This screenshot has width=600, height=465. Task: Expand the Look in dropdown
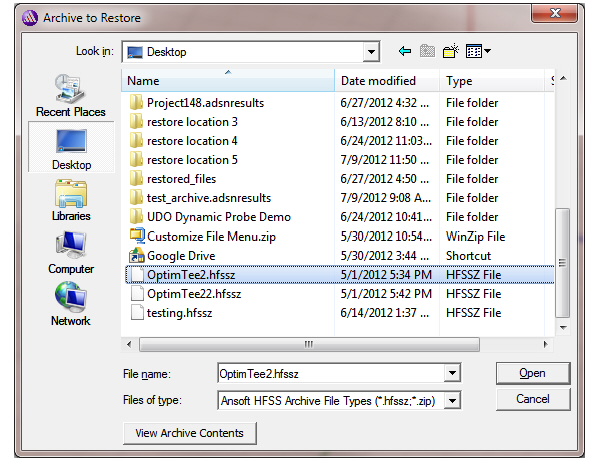tap(371, 52)
